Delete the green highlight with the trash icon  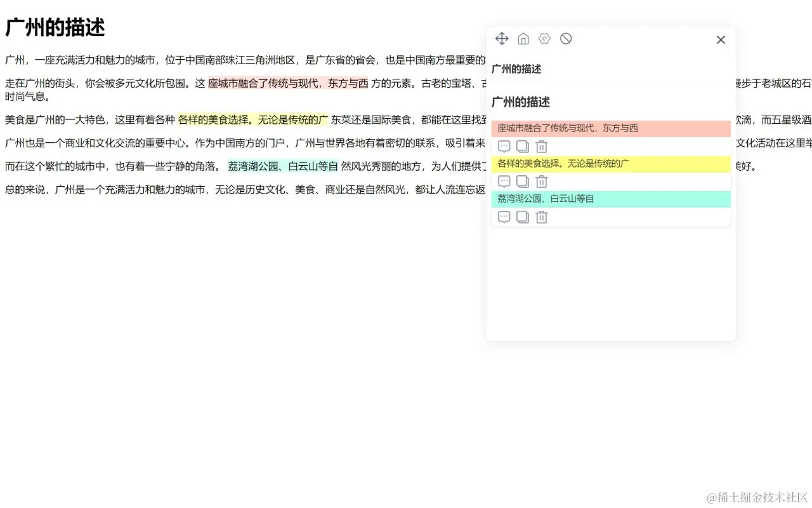click(x=541, y=217)
